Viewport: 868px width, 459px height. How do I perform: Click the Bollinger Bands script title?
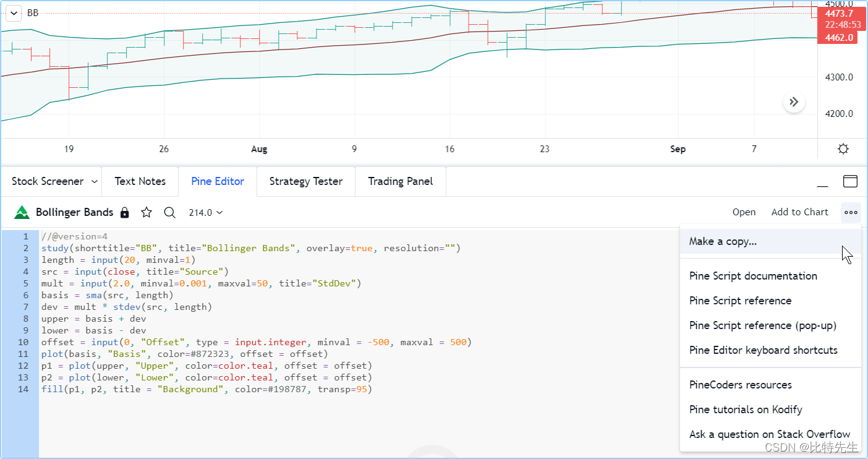coord(75,212)
